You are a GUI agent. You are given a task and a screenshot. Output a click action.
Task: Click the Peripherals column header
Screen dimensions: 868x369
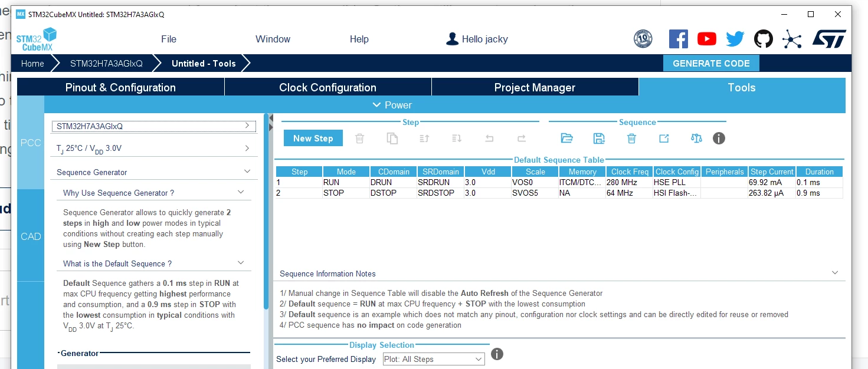[724, 172]
